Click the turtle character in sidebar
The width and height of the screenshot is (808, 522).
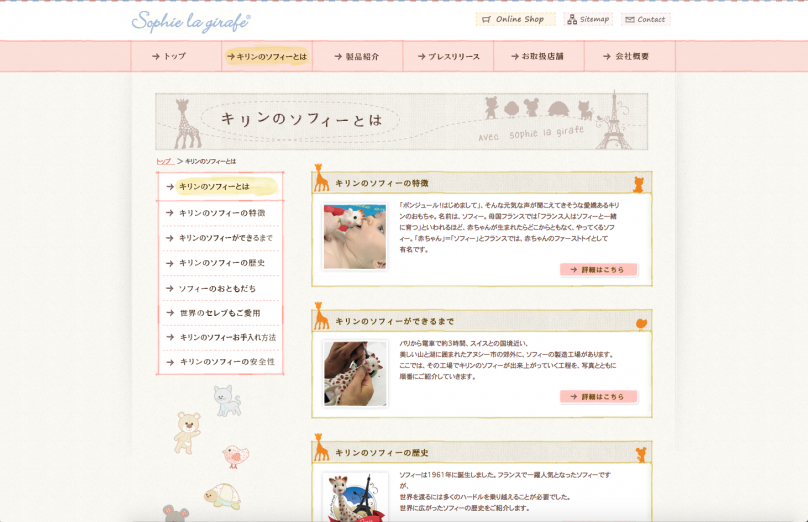click(223, 496)
